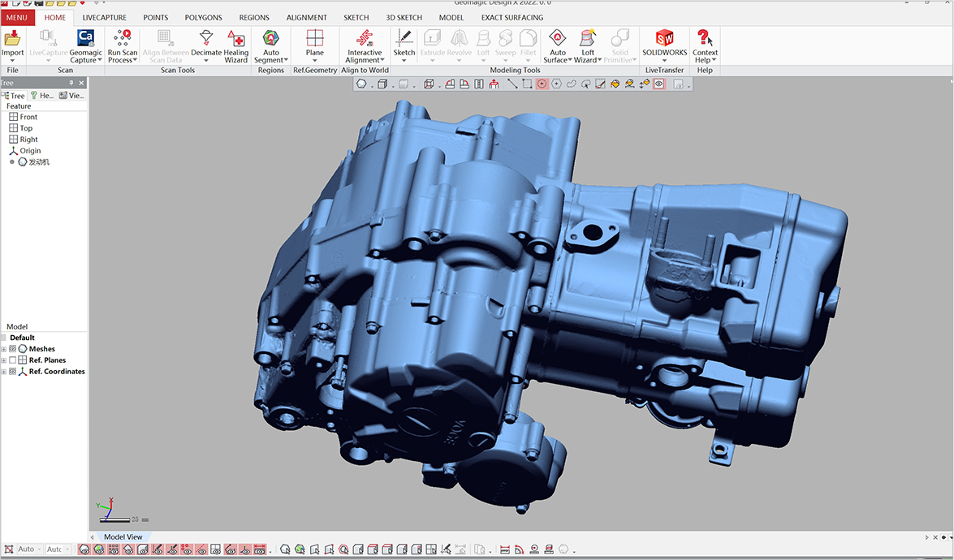Select the Loft Wizard tool
Viewport: 954px width, 560px height.
pyautogui.click(x=588, y=39)
